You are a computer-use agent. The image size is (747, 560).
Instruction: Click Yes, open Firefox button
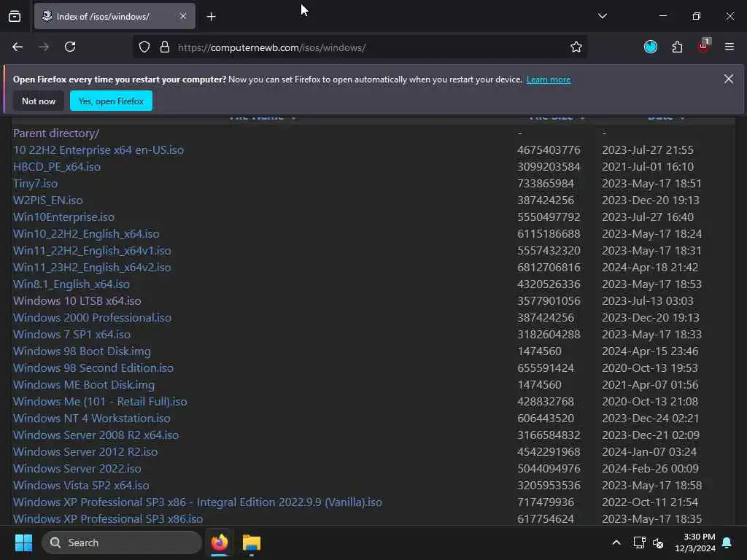click(111, 101)
